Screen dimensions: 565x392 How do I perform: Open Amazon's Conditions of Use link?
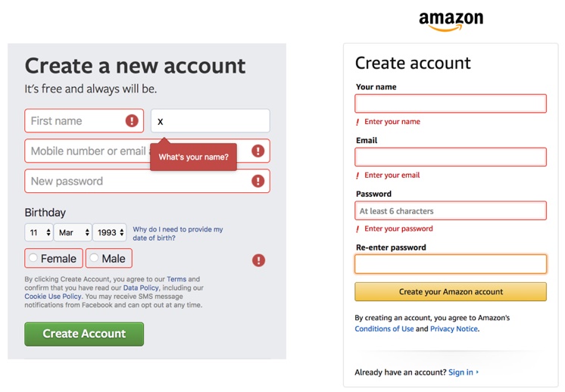click(x=383, y=329)
